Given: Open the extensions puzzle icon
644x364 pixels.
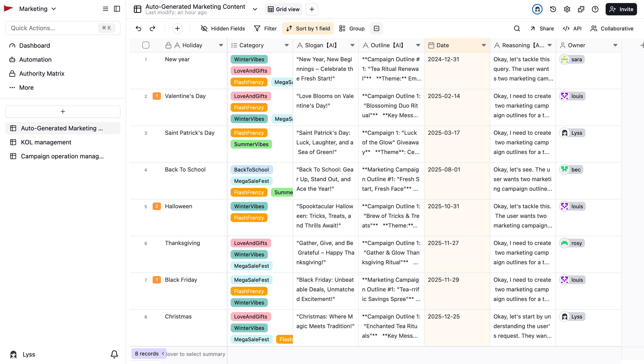Looking at the screenshot, I should [581, 9].
